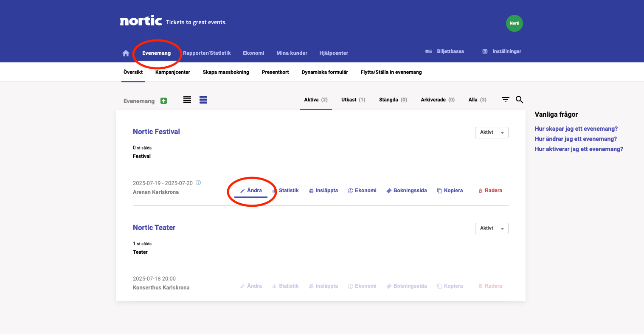Open the Ekonomi main menu
The height and width of the screenshot is (334, 644).
tap(253, 53)
